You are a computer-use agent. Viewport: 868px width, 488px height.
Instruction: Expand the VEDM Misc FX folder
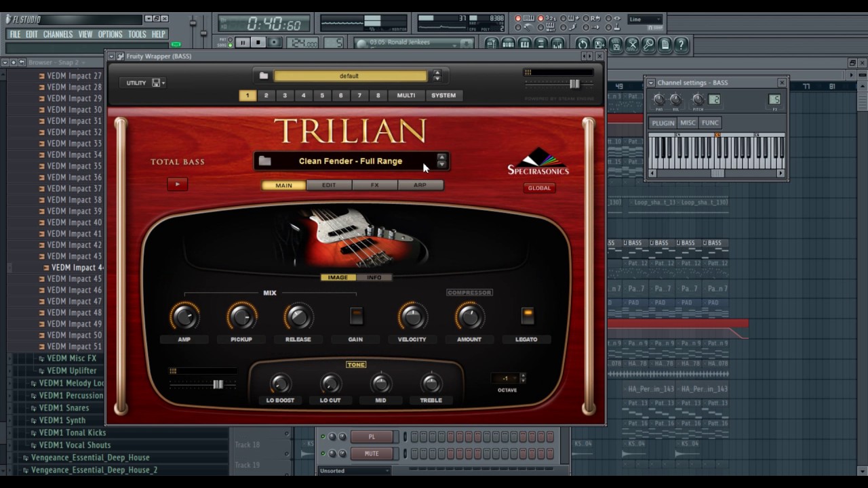pyautogui.click(x=72, y=359)
